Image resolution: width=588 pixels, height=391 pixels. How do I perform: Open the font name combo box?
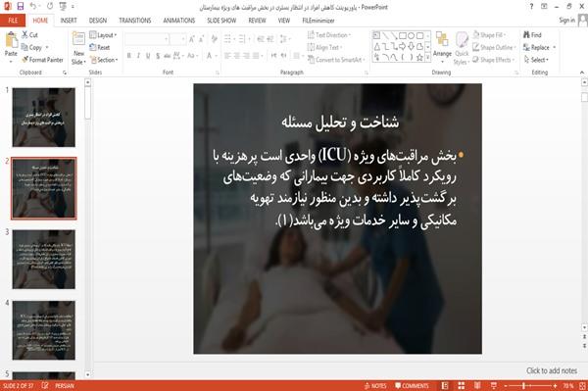[147, 39]
